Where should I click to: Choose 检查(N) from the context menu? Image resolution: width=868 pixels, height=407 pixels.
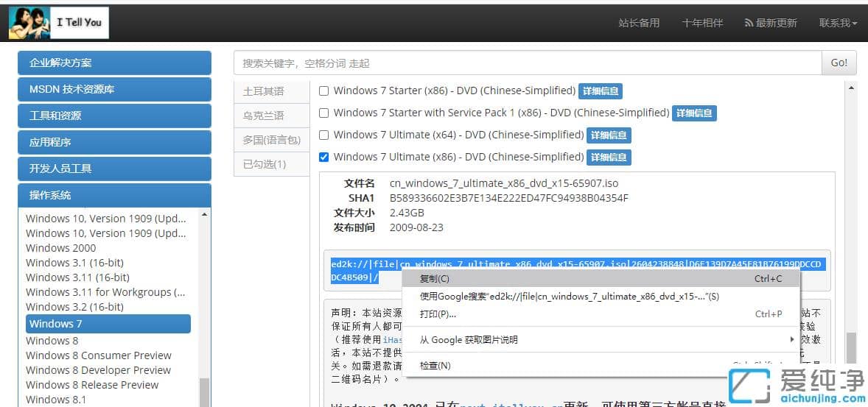[601, 366]
